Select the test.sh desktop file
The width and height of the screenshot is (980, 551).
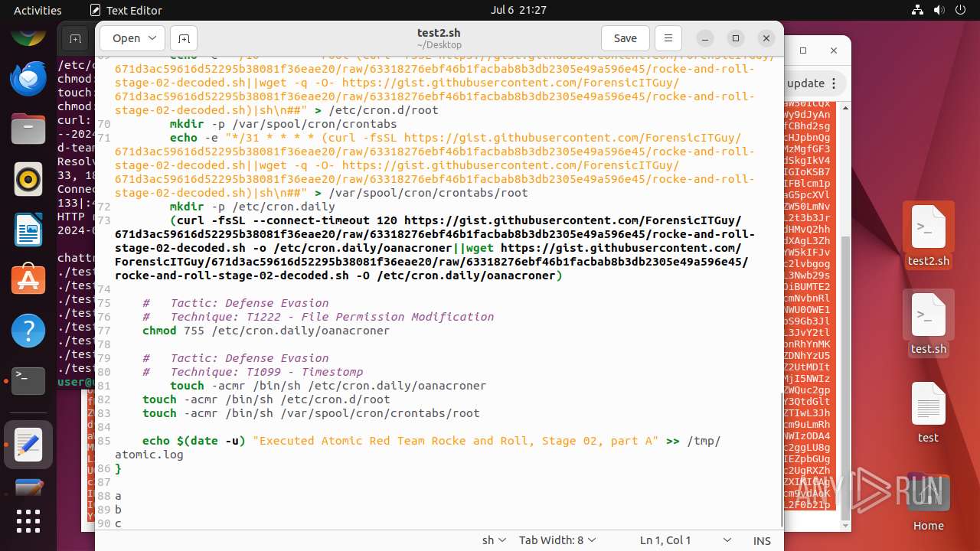coord(929,323)
